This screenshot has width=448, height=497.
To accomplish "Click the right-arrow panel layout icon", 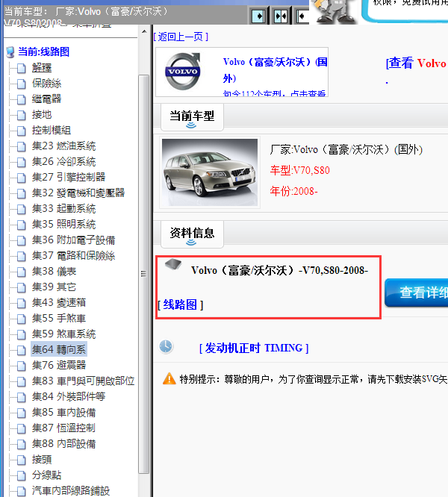I will click(x=258, y=16).
